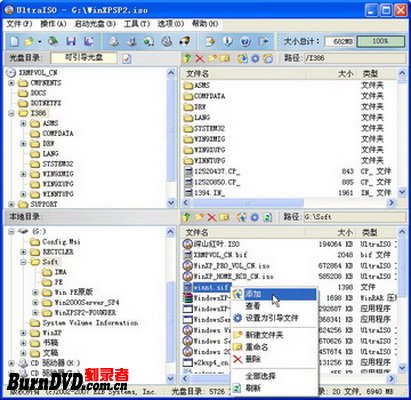Click the Exit arrow icon in main toolbar
Screen dimensions: 411x400
tap(263, 41)
